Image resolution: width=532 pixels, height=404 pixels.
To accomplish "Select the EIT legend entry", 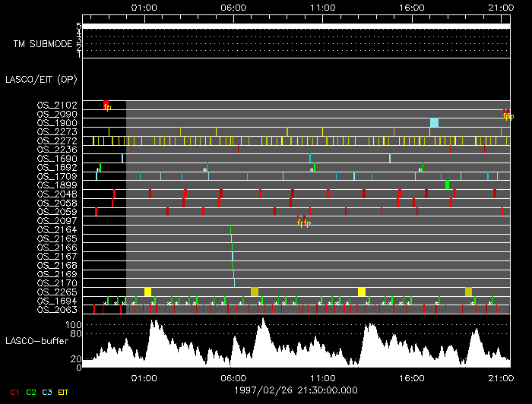I will coord(64,392).
